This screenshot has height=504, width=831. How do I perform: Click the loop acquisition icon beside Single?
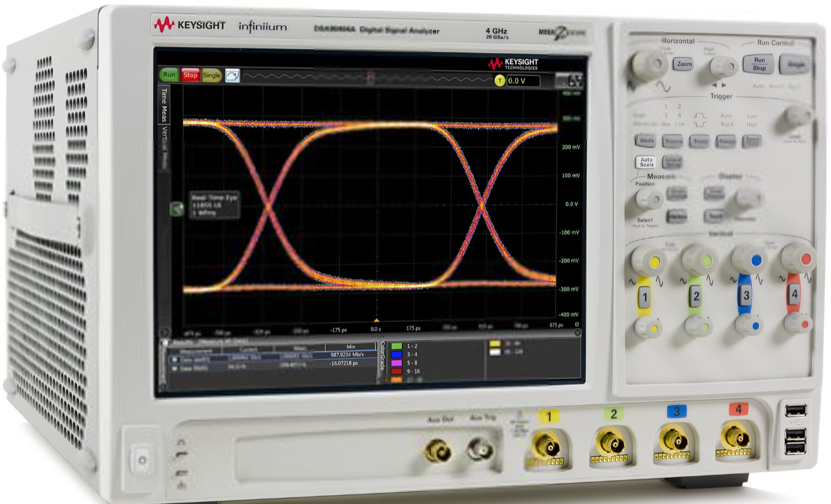click(232, 76)
